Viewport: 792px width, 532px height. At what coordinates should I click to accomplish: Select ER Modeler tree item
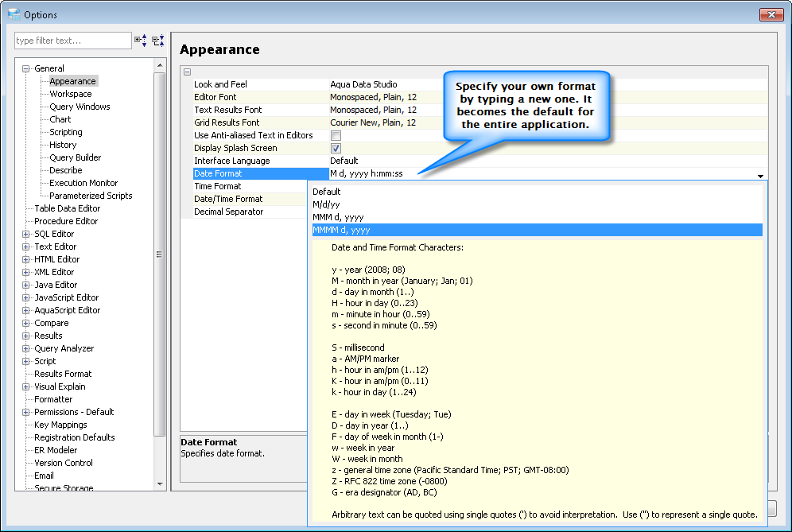(x=56, y=450)
